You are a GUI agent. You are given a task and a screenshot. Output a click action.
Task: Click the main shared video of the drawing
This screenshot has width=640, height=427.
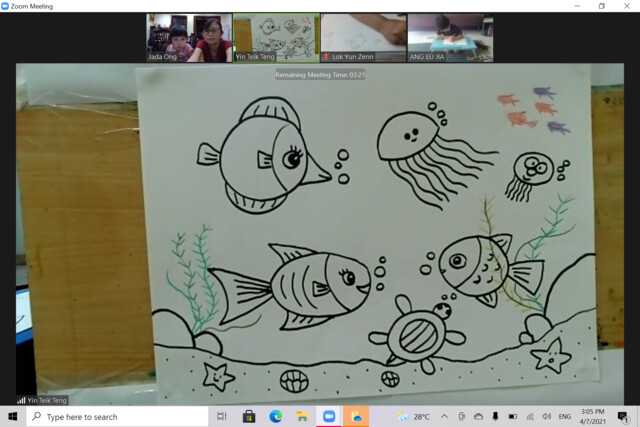tap(320, 234)
